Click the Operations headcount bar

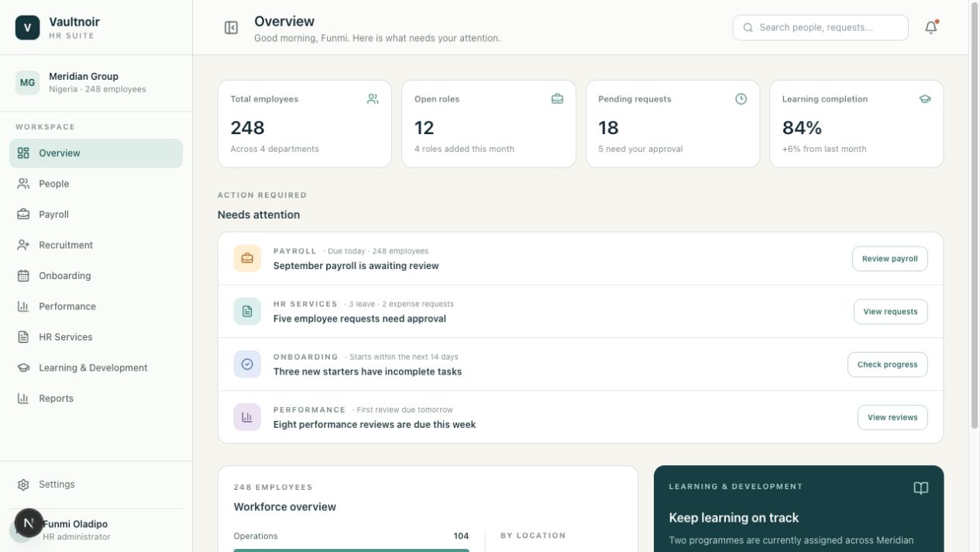(351, 550)
